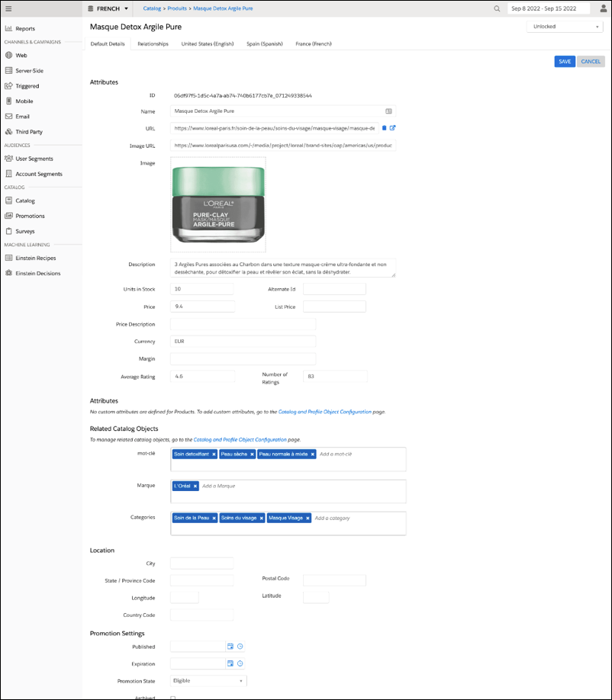
Task: Click the Surveys clipboard icon
Action: point(8,231)
